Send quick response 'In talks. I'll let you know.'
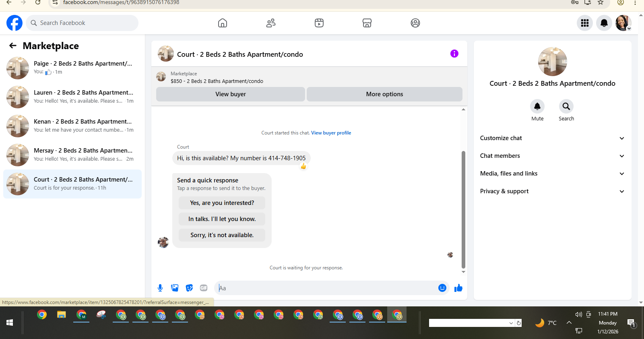Image resolution: width=644 pixels, height=339 pixels. pos(222,219)
